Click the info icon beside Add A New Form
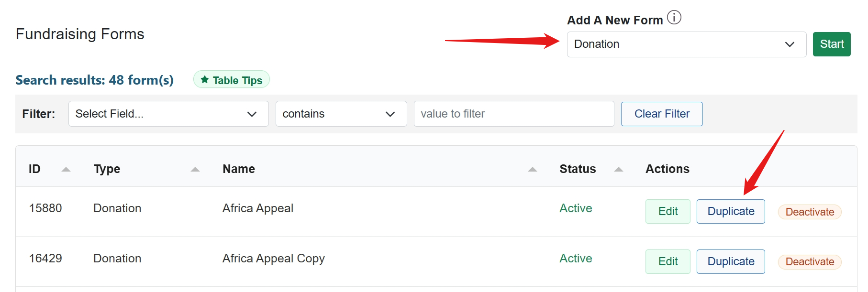Viewport: 868px width, 292px height. click(674, 18)
